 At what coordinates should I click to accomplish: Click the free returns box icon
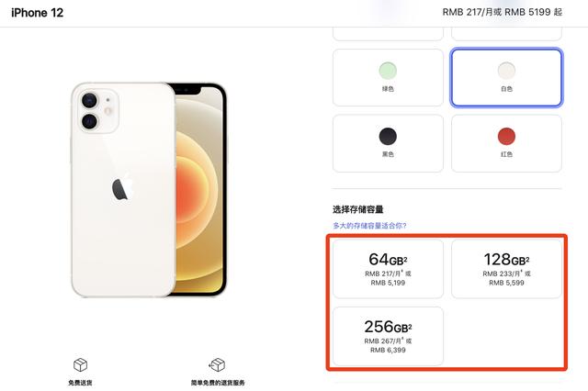(217, 364)
